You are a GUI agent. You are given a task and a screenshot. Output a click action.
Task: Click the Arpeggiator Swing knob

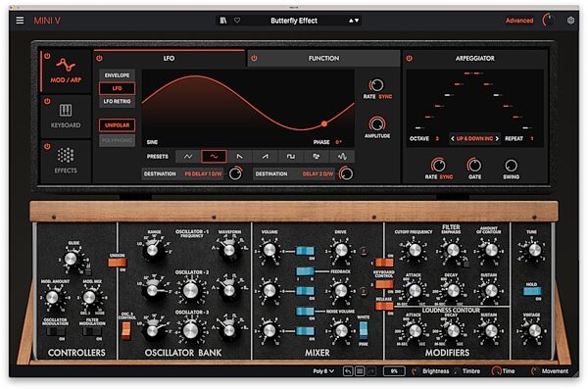[x=512, y=165]
